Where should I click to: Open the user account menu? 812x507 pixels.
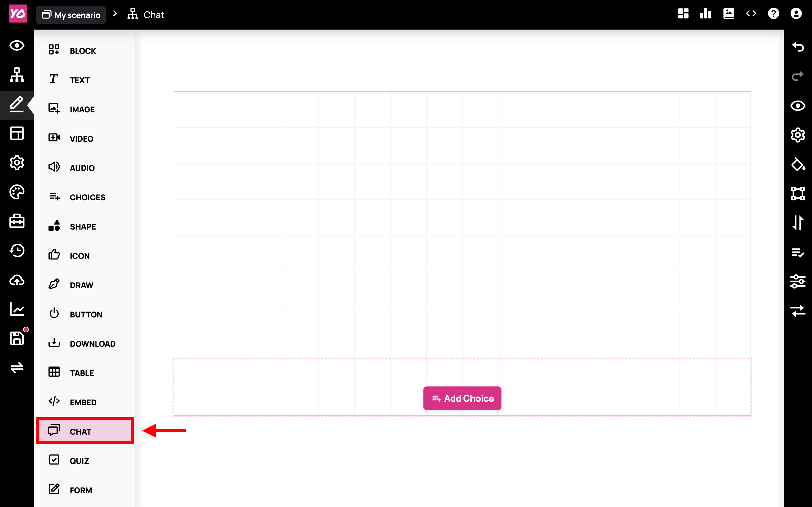tap(796, 14)
